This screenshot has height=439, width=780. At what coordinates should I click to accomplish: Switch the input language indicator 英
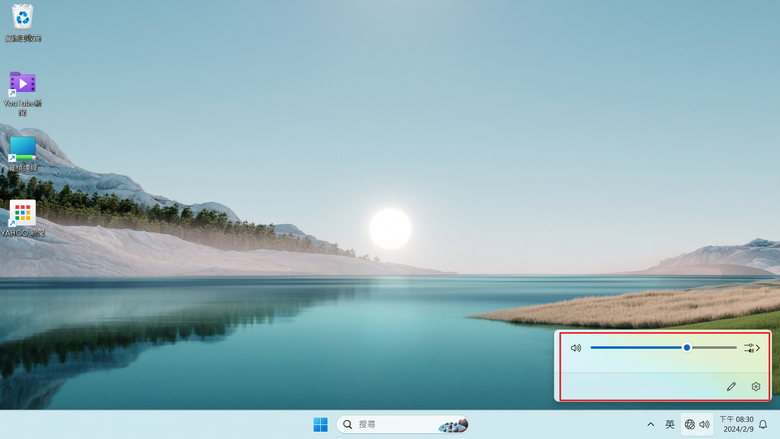pyautogui.click(x=670, y=425)
